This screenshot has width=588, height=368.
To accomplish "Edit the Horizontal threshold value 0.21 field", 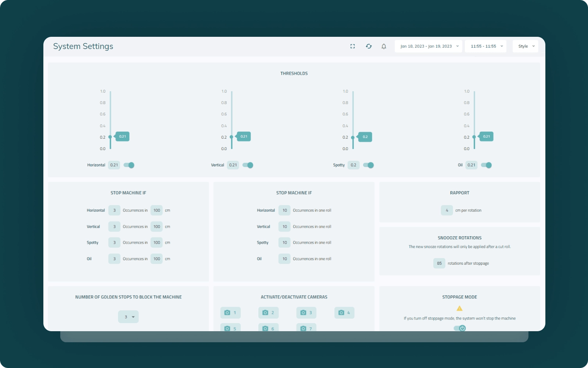I will pyautogui.click(x=114, y=165).
